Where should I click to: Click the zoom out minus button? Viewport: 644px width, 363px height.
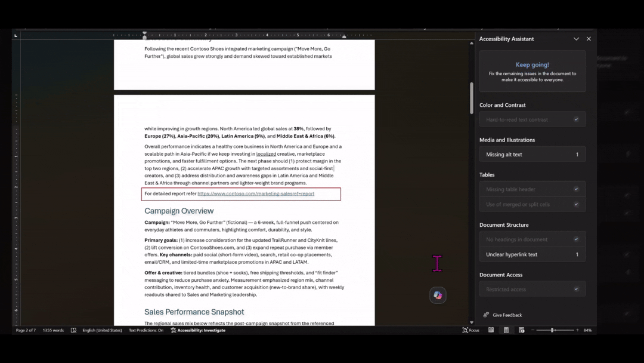click(x=532, y=330)
